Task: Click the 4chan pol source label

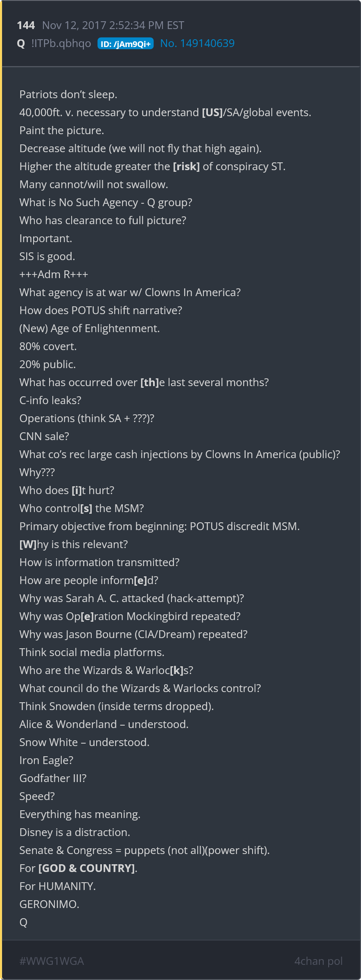Action: tap(318, 961)
